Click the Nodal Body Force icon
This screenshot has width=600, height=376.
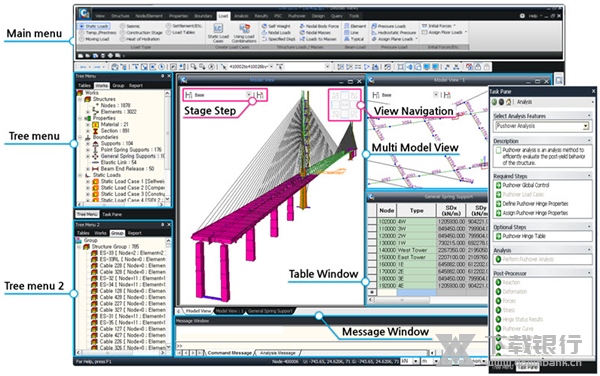point(302,26)
